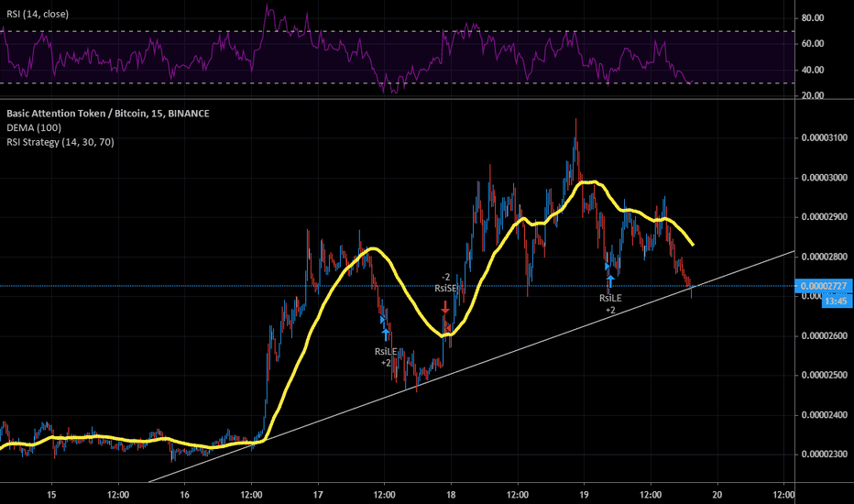The height and width of the screenshot is (504, 854).
Task: Click the 20.00 RSI scale value
Action: pyautogui.click(x=812, y=95)
